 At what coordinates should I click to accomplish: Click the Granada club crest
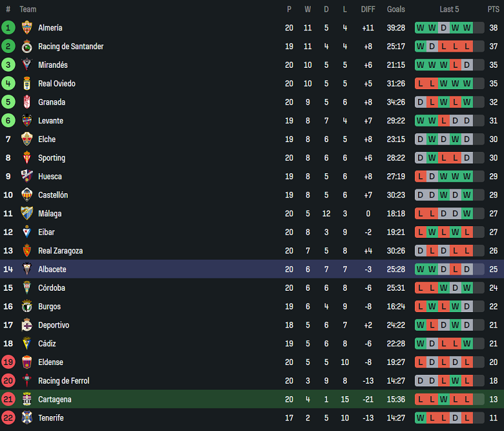[x=26, y=102]
